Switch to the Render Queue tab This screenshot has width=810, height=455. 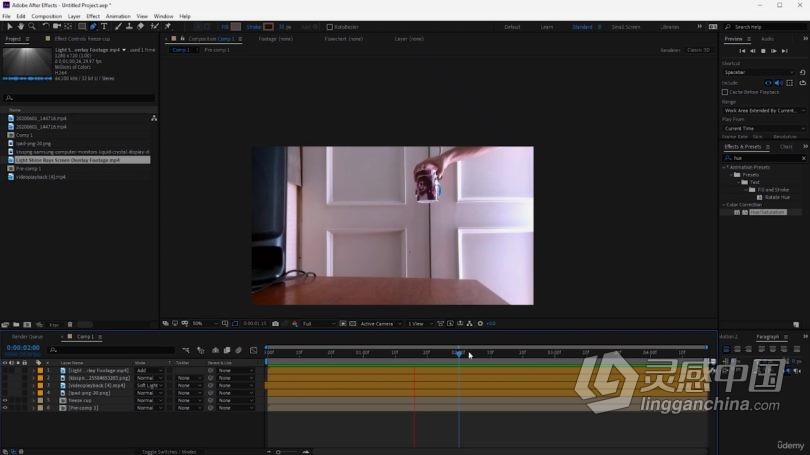27,337
